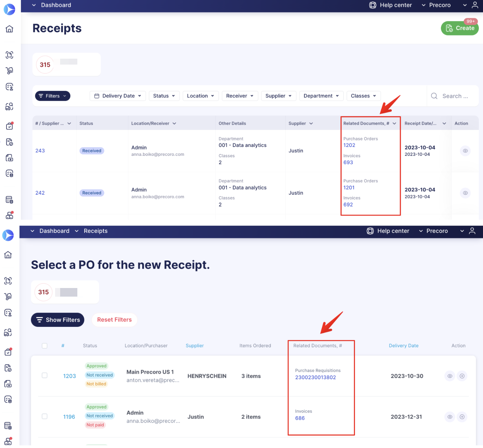The height and width of the screenshot is (448, 483).
Task: Expand the Supplier filter dropdown in the filter bar
Action: (279, 96)
